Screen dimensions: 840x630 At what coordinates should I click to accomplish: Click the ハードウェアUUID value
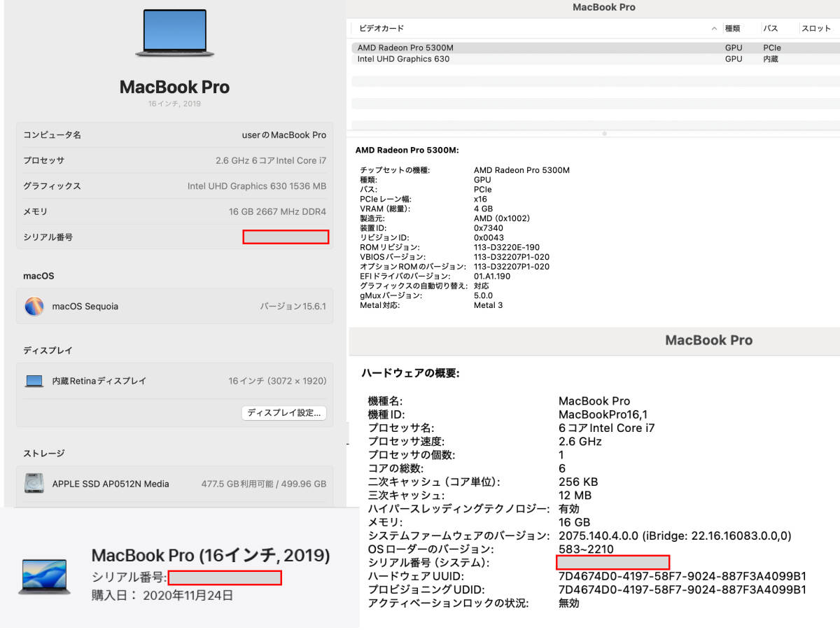pyautogui.click(x=682, y=576)
